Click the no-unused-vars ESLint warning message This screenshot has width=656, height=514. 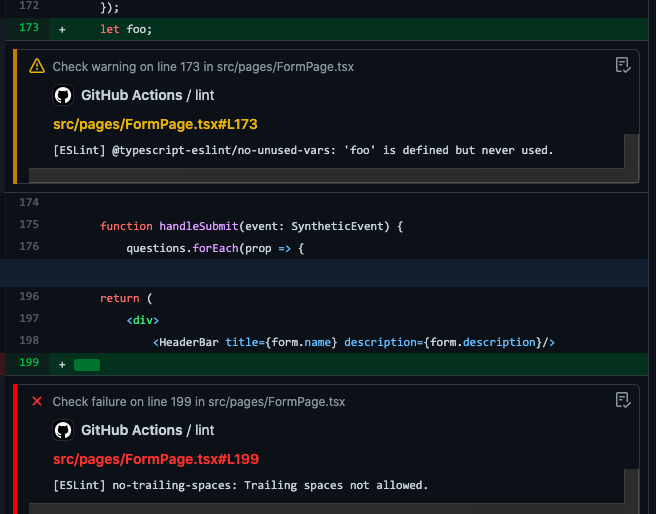click(x=303, y=150)
